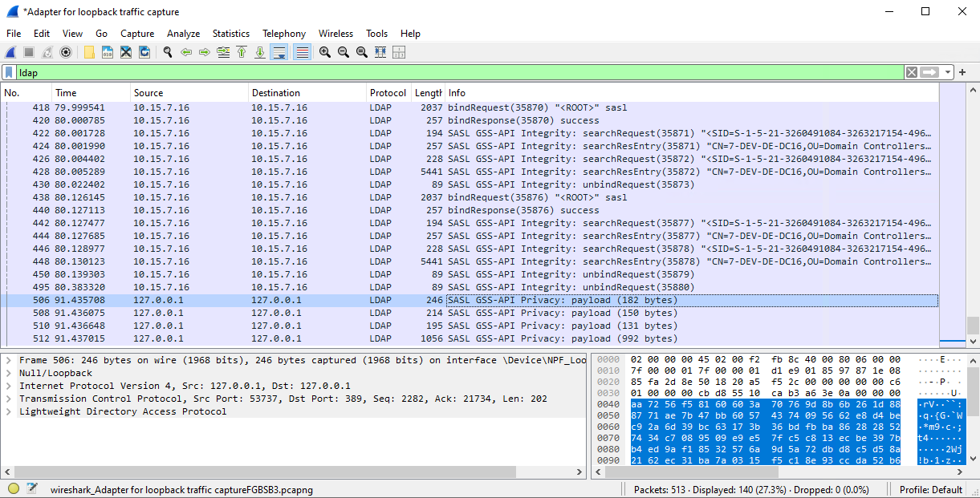Sort packets by the Protocol column
This screenshot has height=498, width=980.
click(x=388, y=93)
